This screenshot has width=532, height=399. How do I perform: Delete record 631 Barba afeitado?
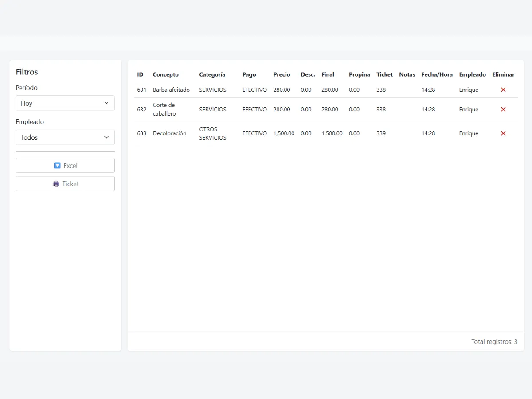point(503,90)
